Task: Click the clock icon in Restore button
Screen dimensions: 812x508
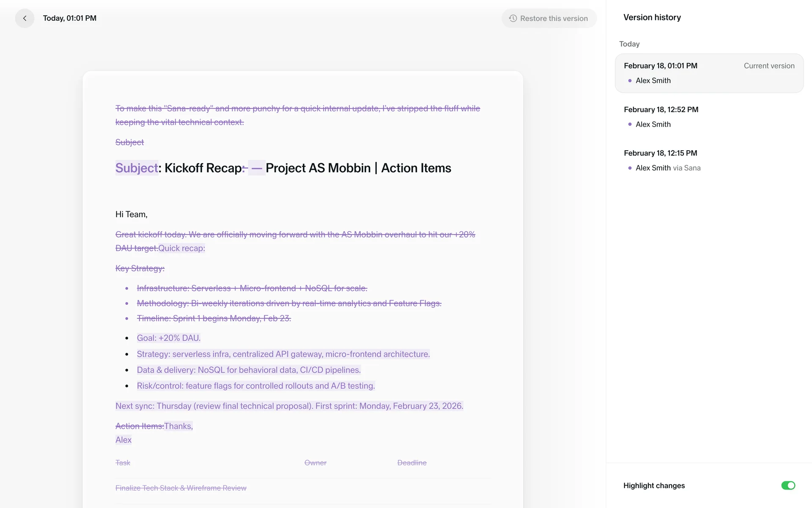Action: [x=513, y=18]
